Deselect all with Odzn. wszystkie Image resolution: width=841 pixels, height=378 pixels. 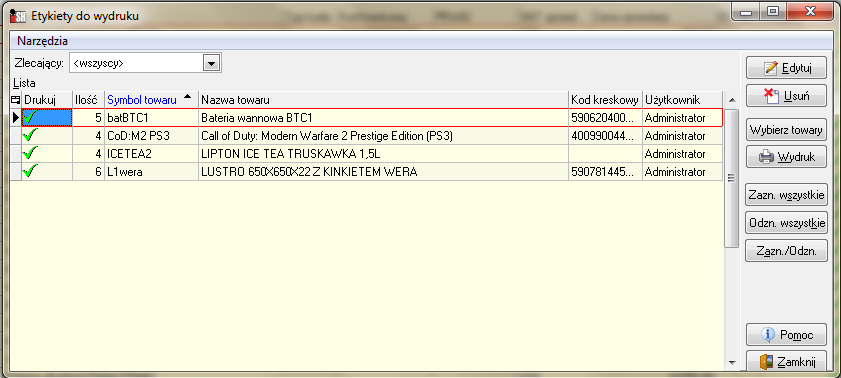(x=786, y=223)
